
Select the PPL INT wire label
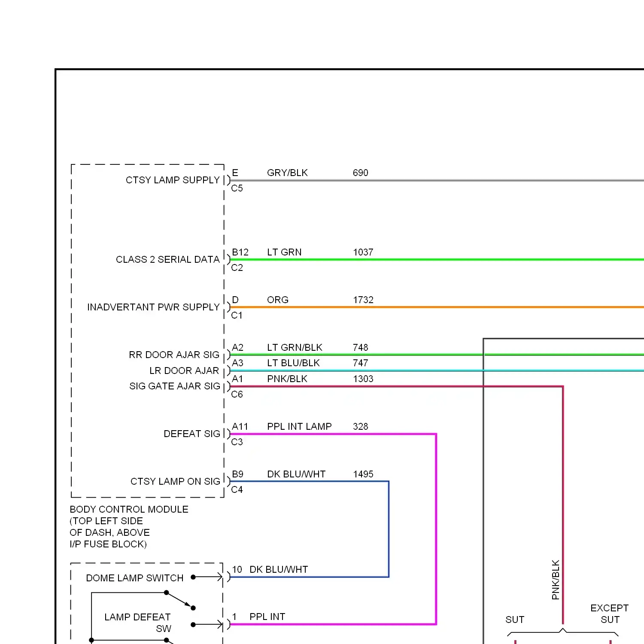click(x=267, y=617)
